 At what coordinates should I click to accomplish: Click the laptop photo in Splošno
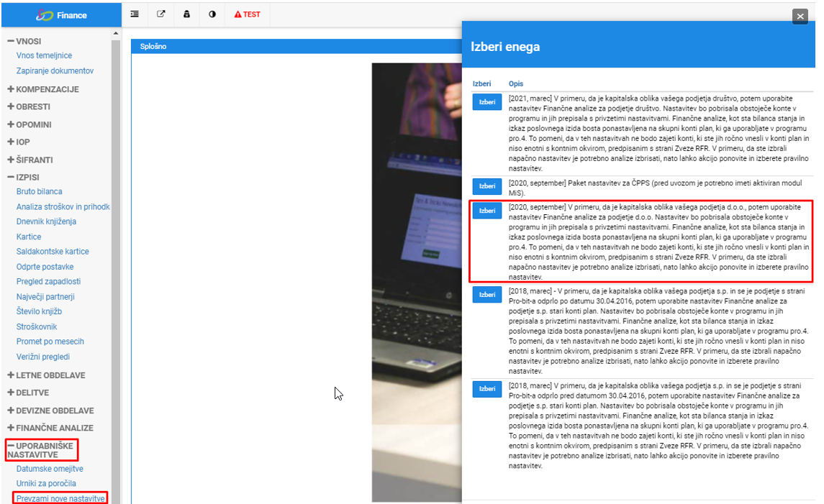(417, 282)
